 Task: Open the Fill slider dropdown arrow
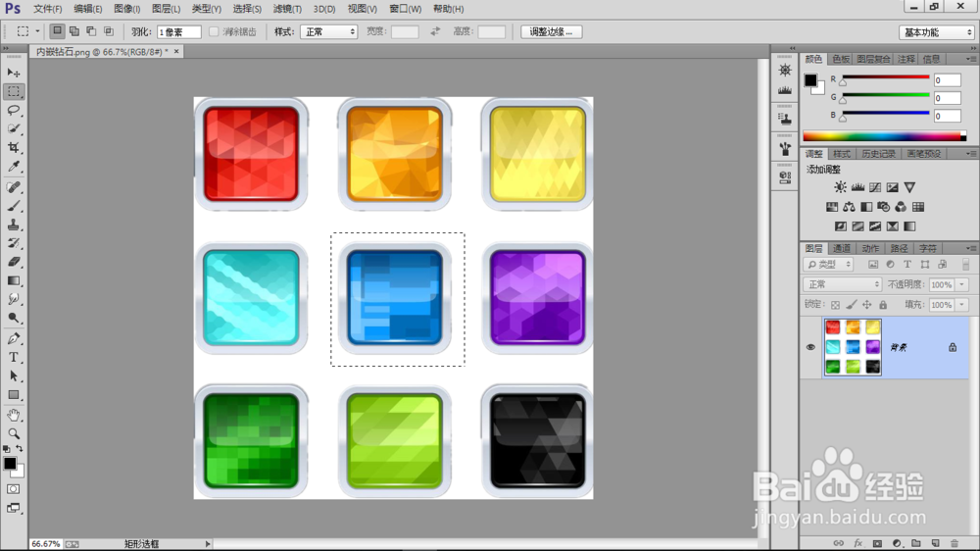point(962,305)
